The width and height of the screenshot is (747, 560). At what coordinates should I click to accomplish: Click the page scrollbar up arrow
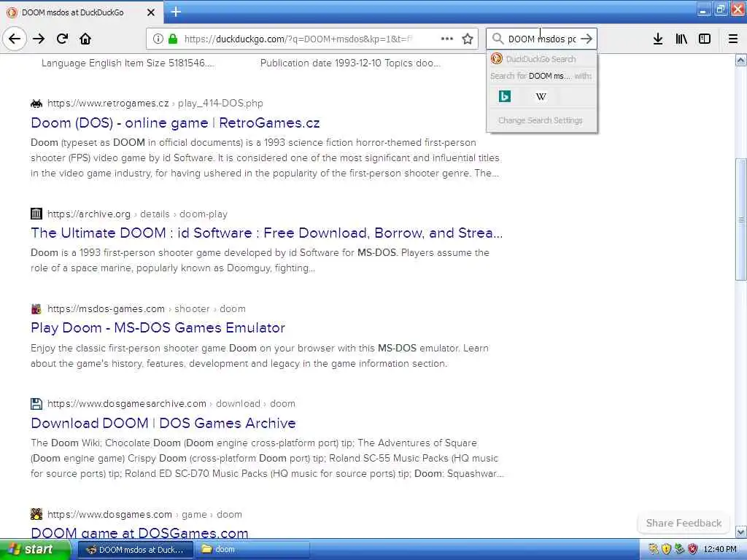tap(741, 60)
